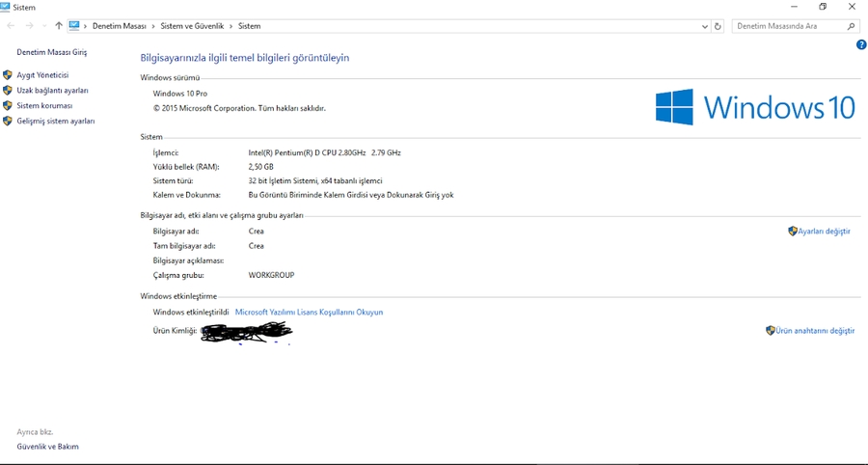Open recent locations dropdown arrow
This screenshot has width=868, height=465.
point(44,26)
